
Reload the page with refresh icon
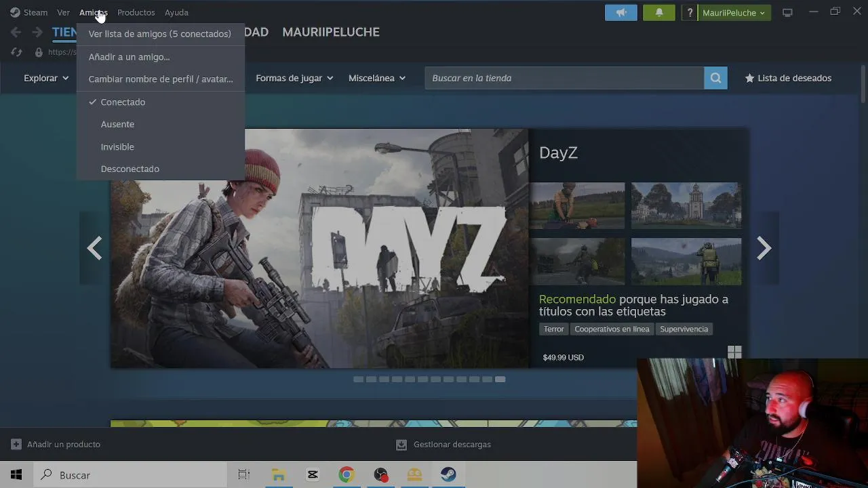[x=17, y=52]
